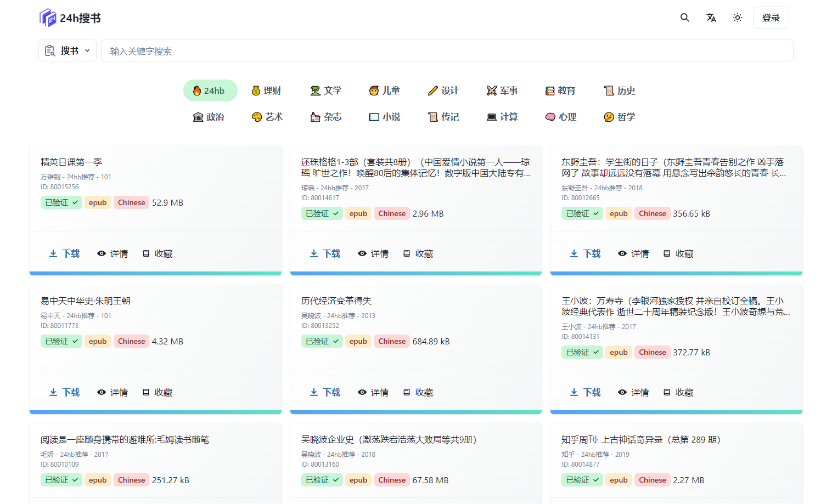Viewport: 832px width, 504px height.
Task: Expand 已验证 badge on 东野圭吾 card
Action: (x=582, y=213)
